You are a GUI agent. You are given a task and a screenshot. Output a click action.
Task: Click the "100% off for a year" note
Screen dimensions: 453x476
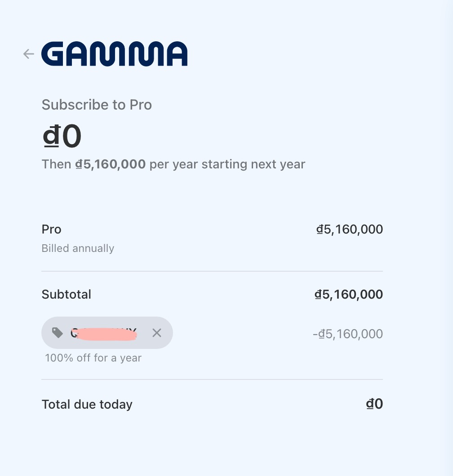click(93, 358)
